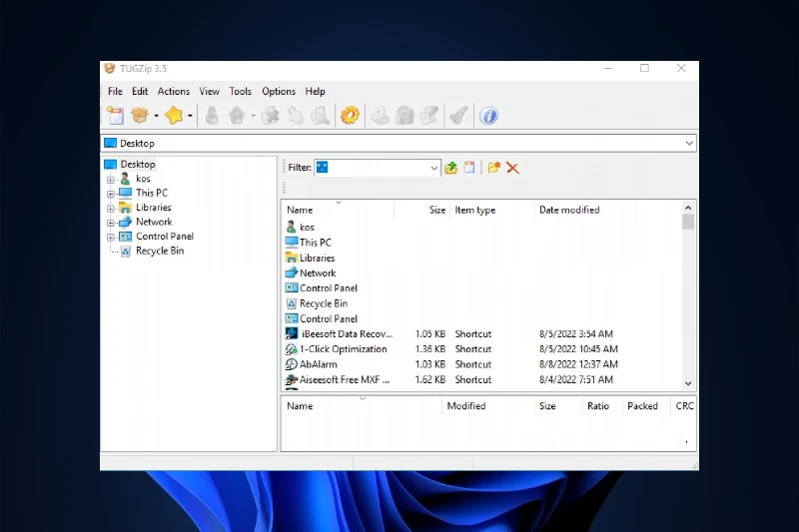Select Desktop root in the folder tree
Screen dimensions: 799x532
[138, 164]
